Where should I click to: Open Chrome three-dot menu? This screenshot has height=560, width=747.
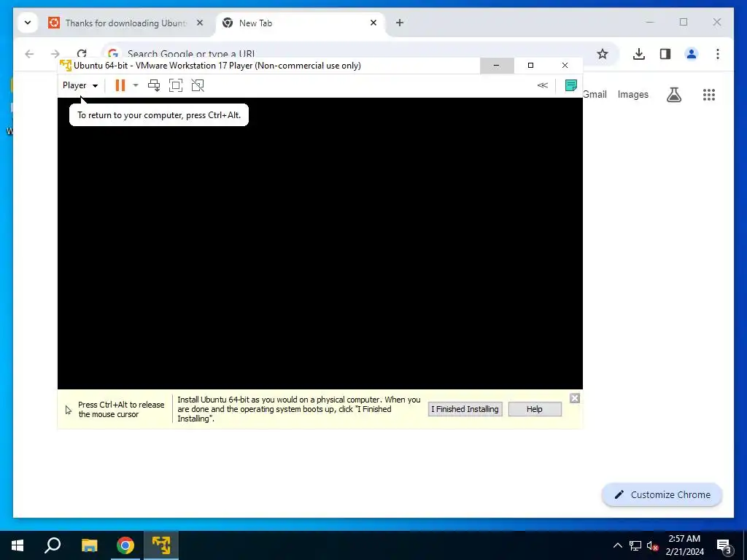[718, 54]
